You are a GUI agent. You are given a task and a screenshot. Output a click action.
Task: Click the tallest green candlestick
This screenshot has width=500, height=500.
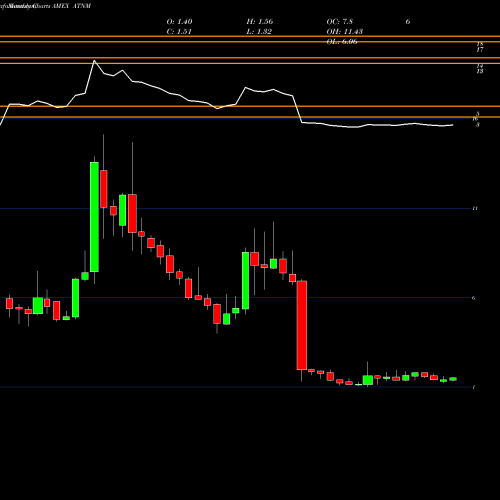pyautogui.click(x=94, y=217)
